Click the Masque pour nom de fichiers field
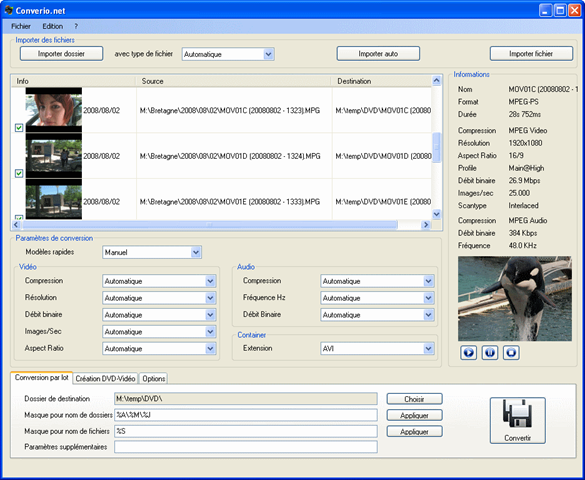585x480 pixels. point(246,431)
